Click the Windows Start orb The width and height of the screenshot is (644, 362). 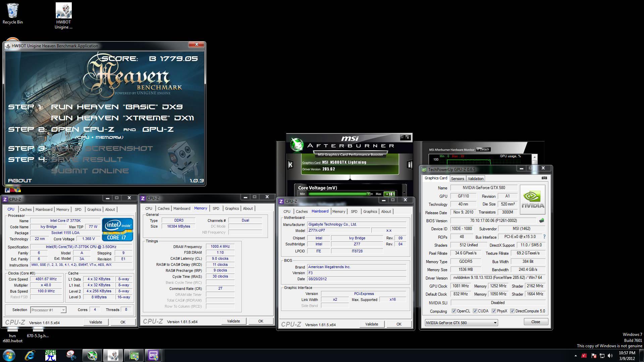point(9,355)
